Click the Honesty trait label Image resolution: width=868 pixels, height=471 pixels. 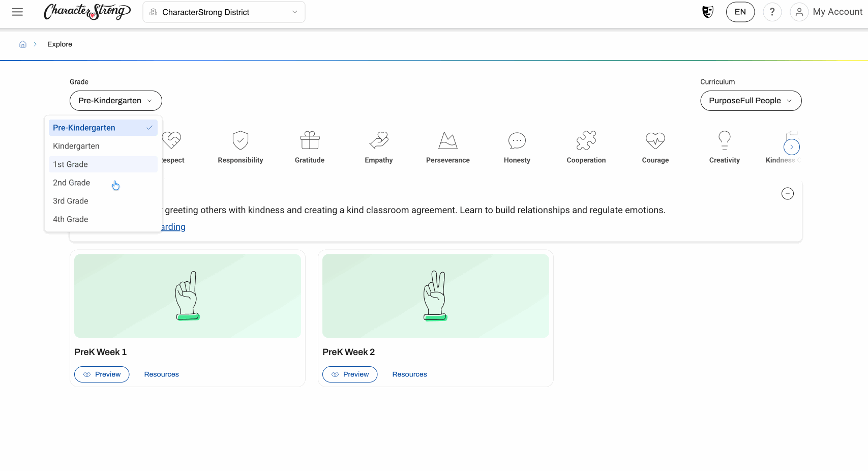[x=517, y=160]
